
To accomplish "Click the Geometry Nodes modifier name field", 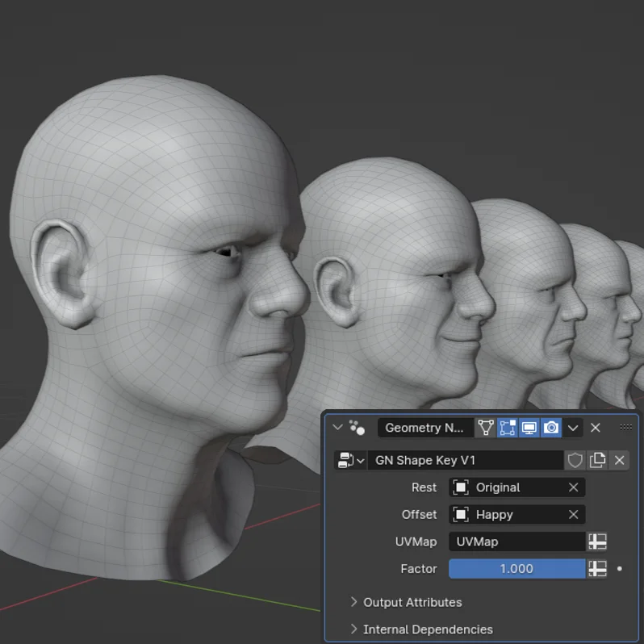I will tap(424, 428).
